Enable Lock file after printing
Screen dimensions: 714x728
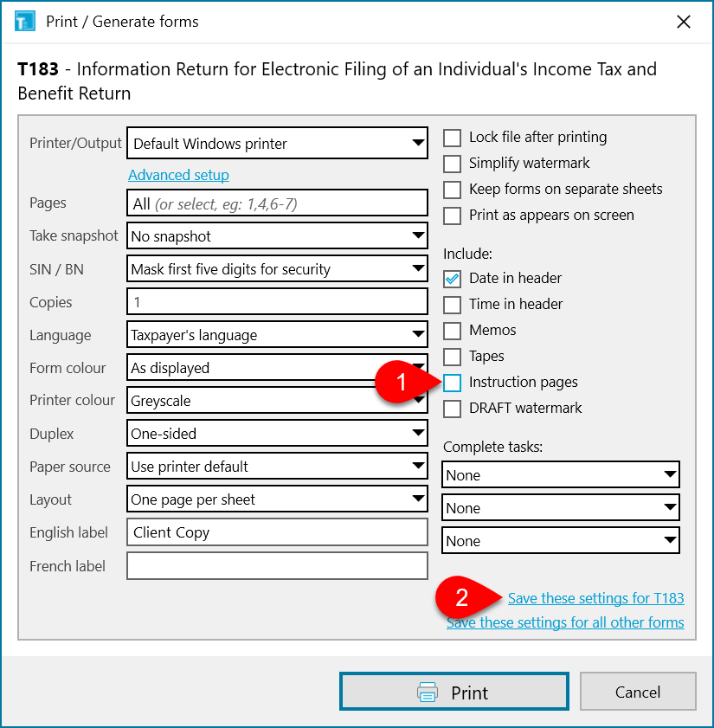(452, 138)
